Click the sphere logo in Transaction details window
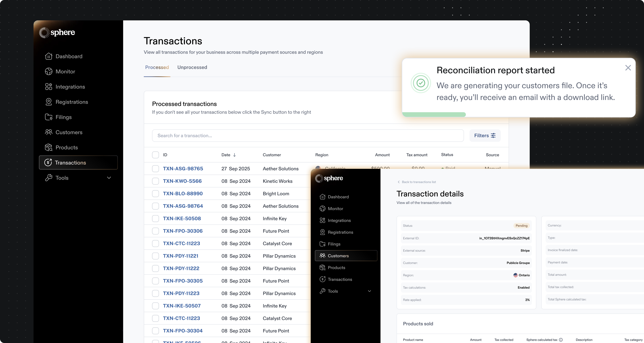The height and width of the screenshot is (343, 644). click(329, 178)
